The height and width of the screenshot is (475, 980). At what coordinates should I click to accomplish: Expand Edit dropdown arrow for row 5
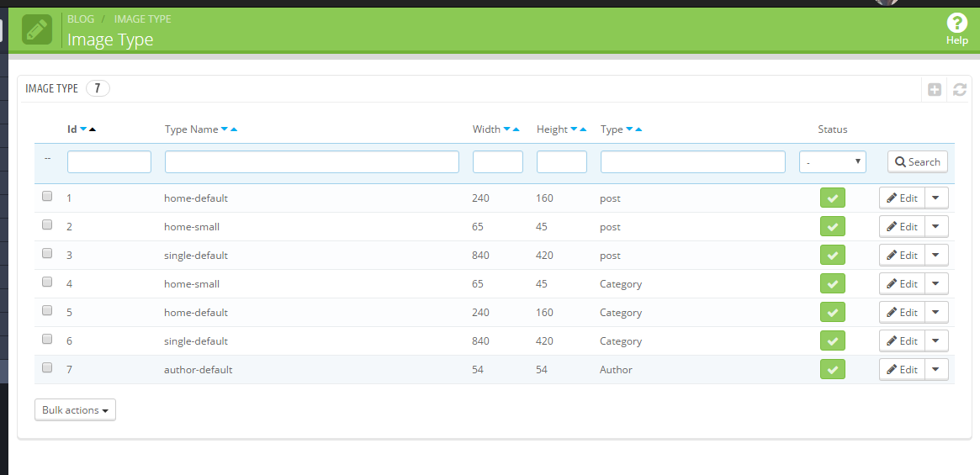935,312
